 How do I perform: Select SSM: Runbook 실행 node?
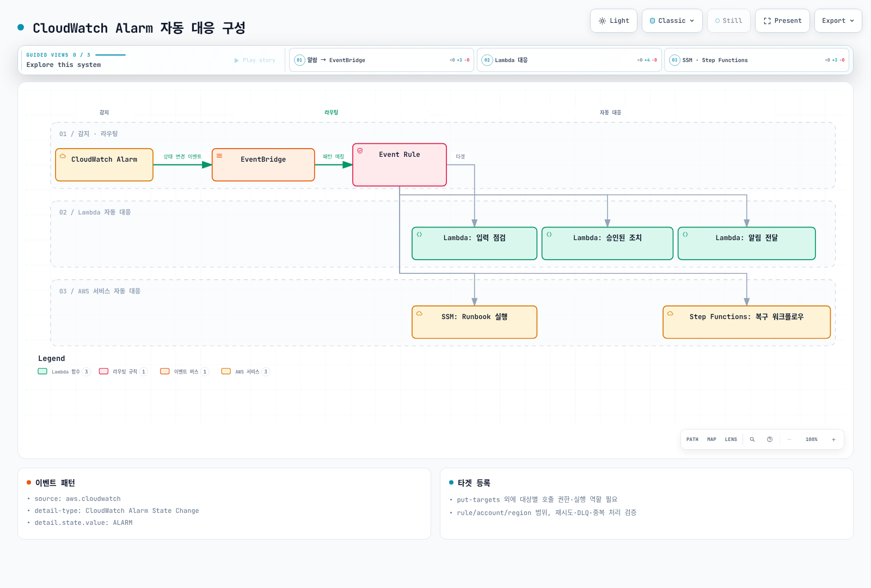475,322
